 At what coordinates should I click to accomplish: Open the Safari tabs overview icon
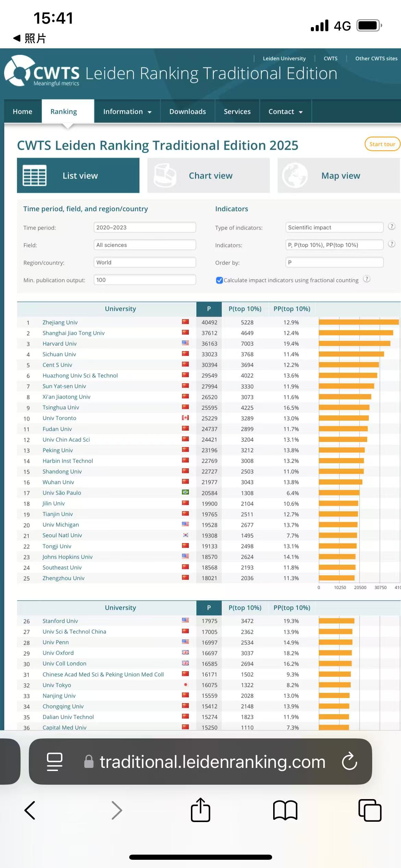pyautogui.click(x=369, y=810)
